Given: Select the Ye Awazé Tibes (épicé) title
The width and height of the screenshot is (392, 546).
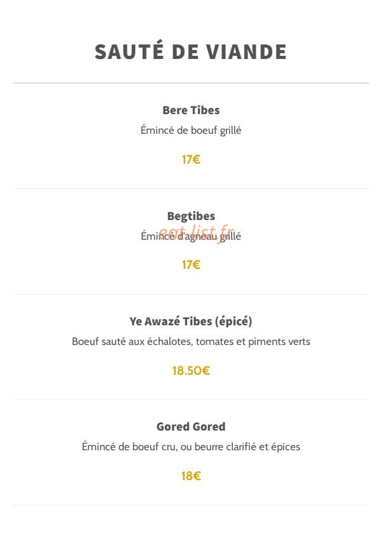Looking at the screenshot, I should click(191, 321).
